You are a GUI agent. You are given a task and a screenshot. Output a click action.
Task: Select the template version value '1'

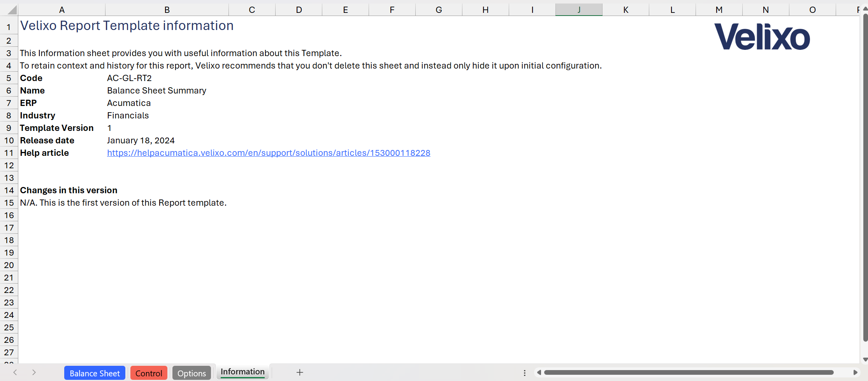(167, 128)
